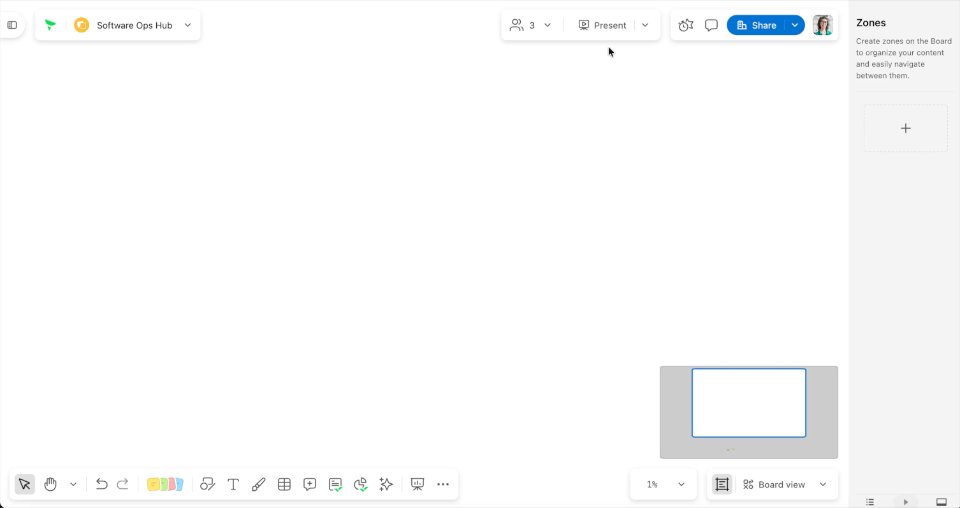Click the Software Ops Hub title
Screen dimensions: 960x508
coord(134,25)
